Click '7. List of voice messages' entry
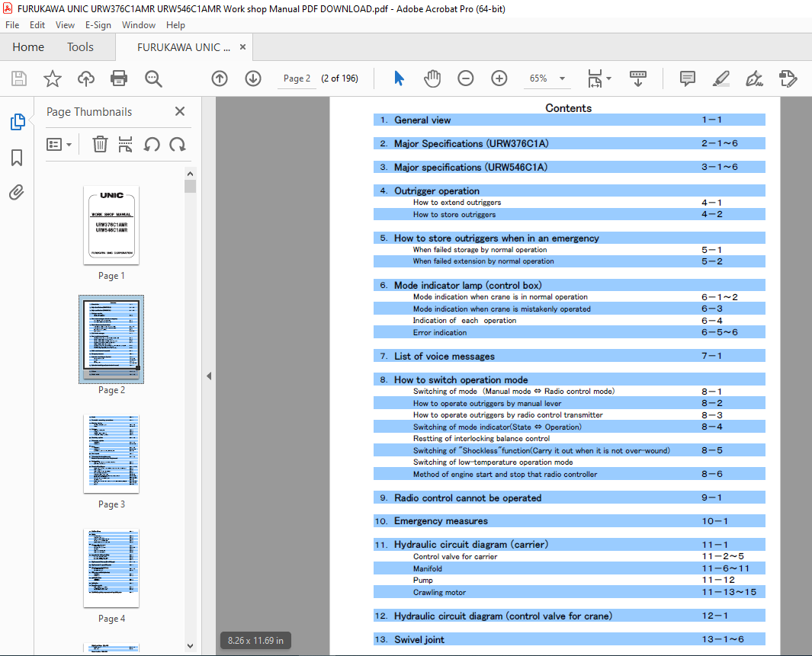The image size is (812, 656). click(x=569, y=356)
